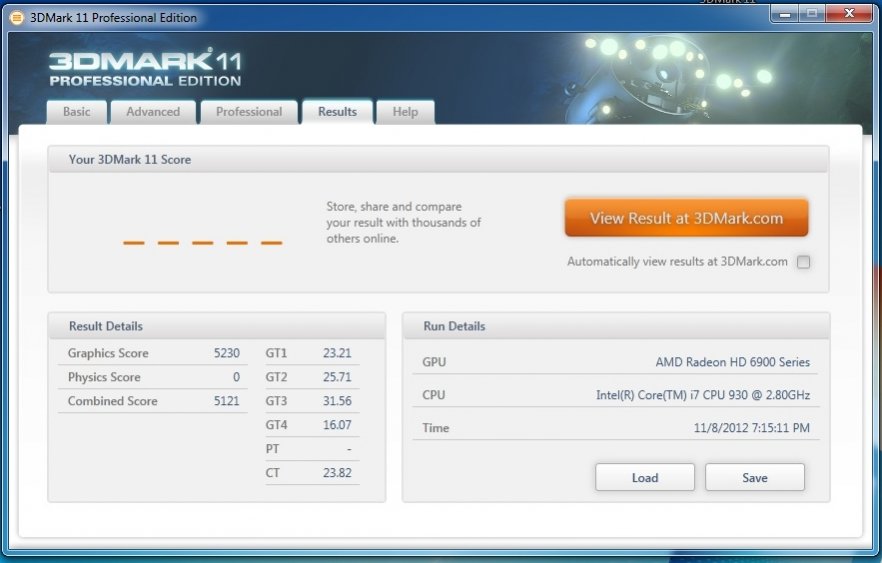Image resolution: width=882 pixels, height=563 pixels.
Task: Click the Run Details panel header
Action: [x=616, y=326]
